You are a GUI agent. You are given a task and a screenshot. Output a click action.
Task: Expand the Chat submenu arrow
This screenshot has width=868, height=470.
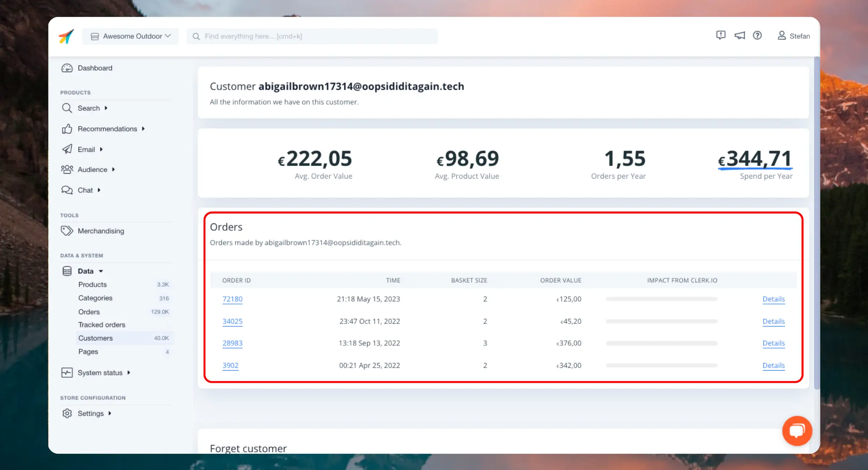(99, 190)
